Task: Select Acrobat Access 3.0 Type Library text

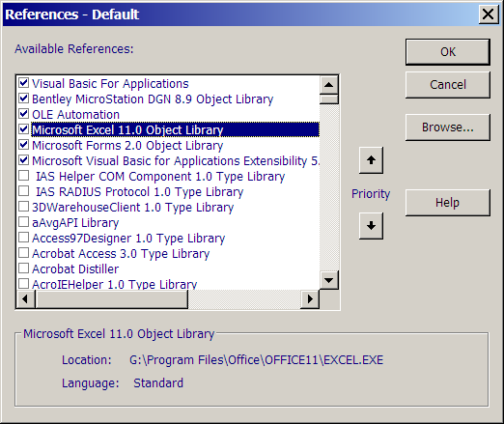Action: [x=121, y=254]
